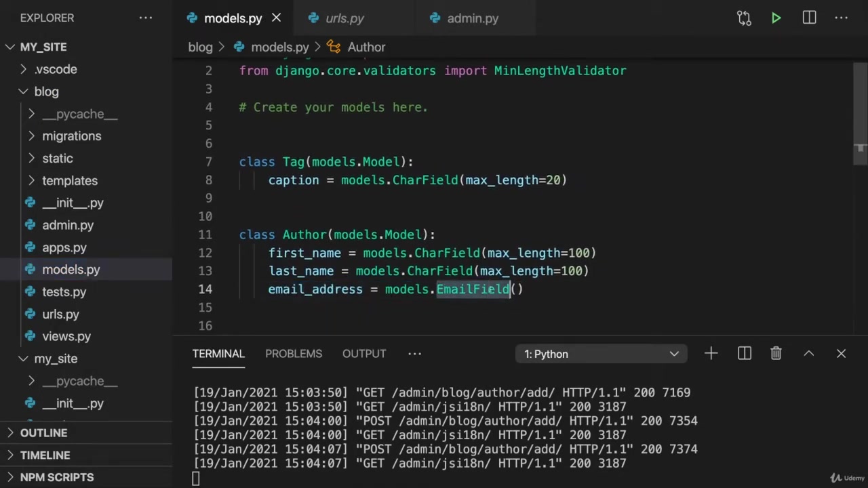Image resolution: width=868 pixels, height=488 pixels.
Task: Switch to urls.py tab
Action: click(344, 18)
